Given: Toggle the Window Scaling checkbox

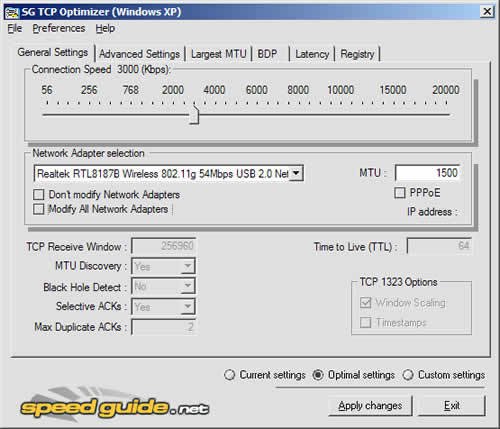Looking at the screenshot, I should tap(365, 303).
